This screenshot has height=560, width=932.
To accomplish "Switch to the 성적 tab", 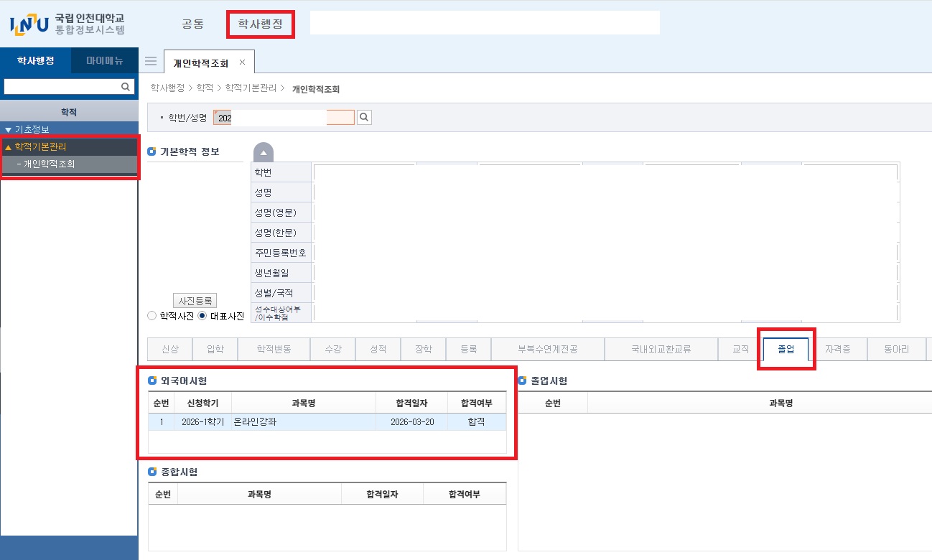I will (378, 350).
